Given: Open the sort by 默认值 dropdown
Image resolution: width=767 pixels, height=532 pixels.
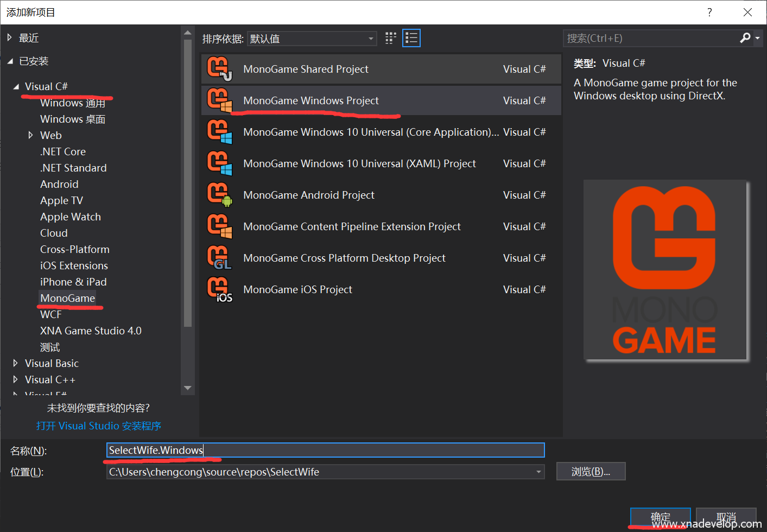Looking at the screenshot, I should pos(312,39).
